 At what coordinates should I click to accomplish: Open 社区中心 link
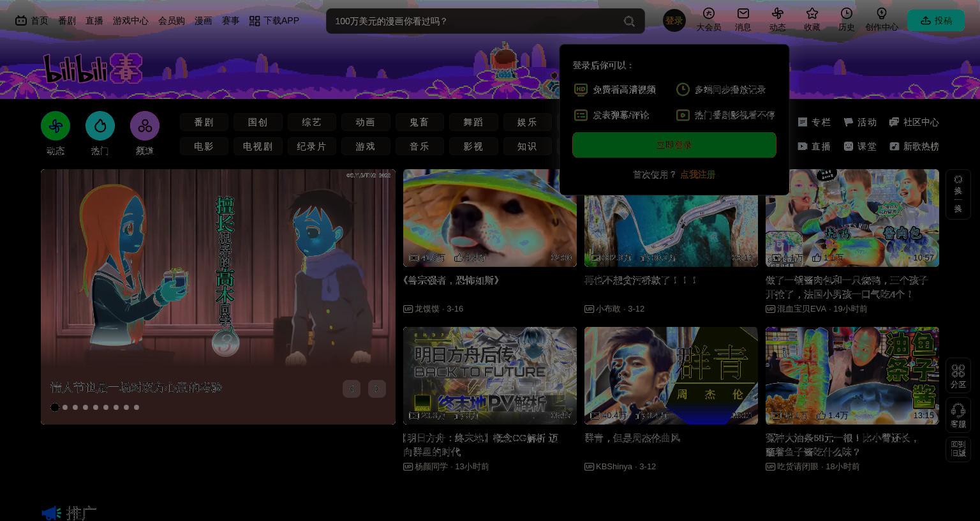[914, 122]
